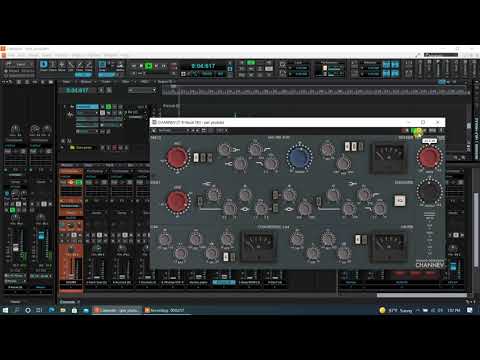Select the Smart tool in control bar

[x=44, y=65]
